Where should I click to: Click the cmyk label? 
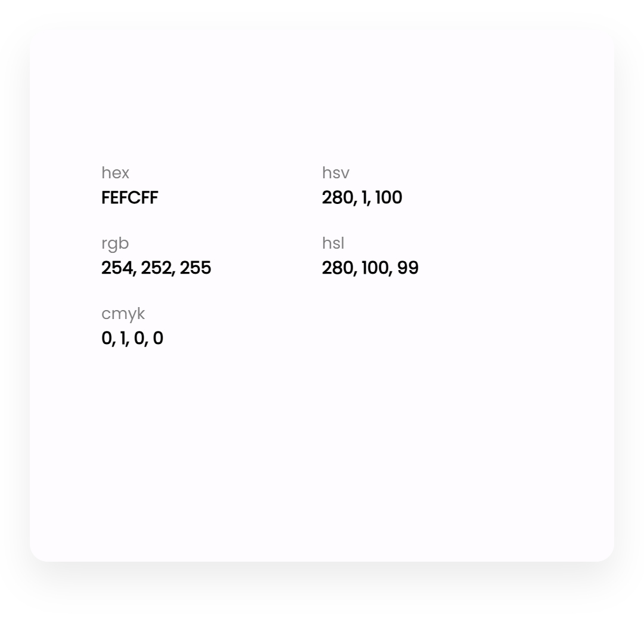(x=123, y=314)
